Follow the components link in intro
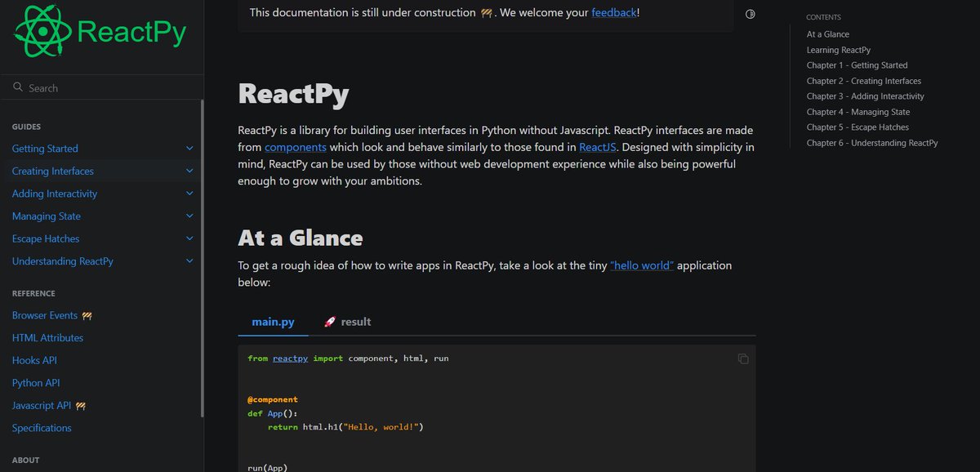This screenshot has height=472, width=980. coord(296,147)
